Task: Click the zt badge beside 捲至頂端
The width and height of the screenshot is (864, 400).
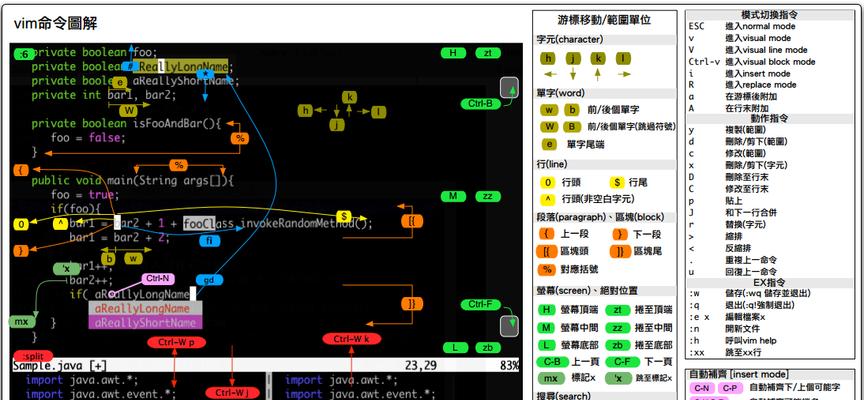Action: [x=618, y=310]
